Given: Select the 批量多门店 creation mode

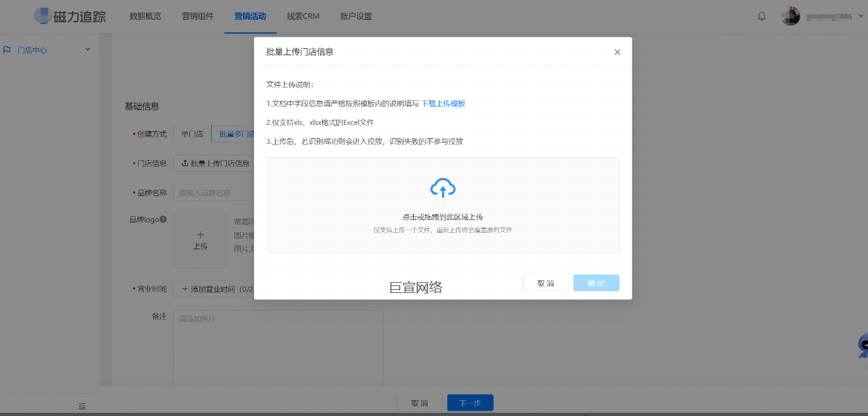Looking at the screenshot, I should [x=233, y=134].
